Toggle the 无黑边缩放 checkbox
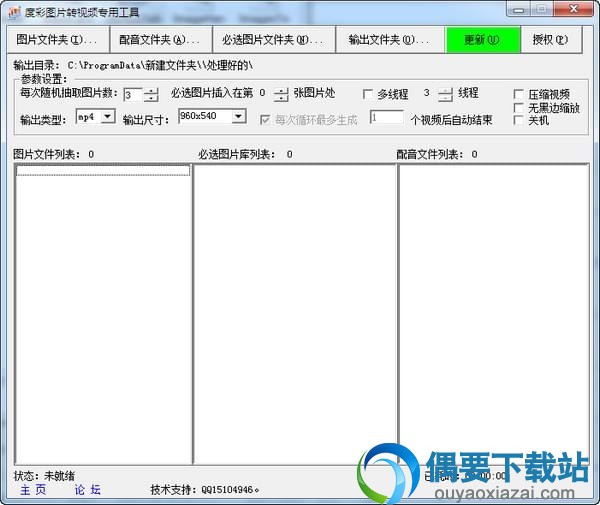Image resolution: width=600 pixels, height=505 pixels. (518, 108)
